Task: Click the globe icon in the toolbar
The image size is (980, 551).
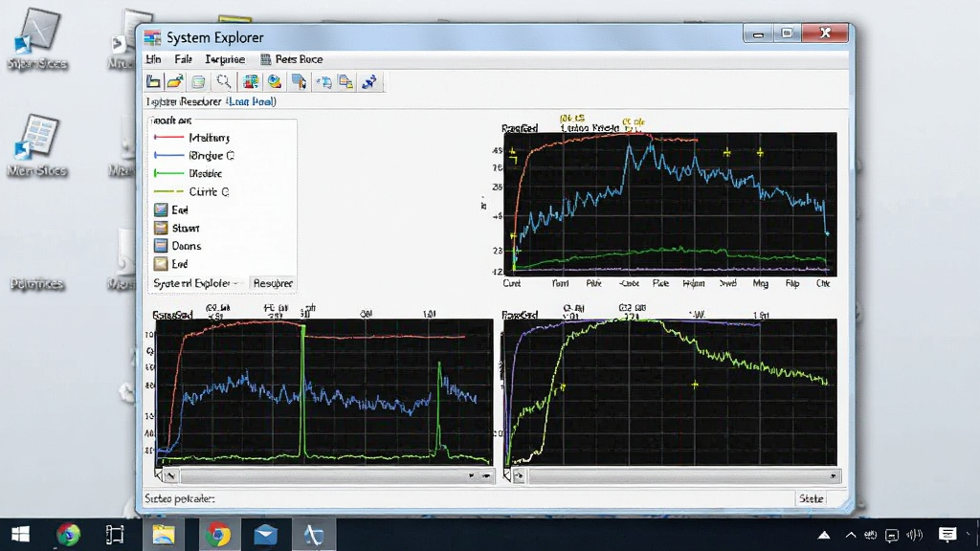Action: click(x=275, y=82)
